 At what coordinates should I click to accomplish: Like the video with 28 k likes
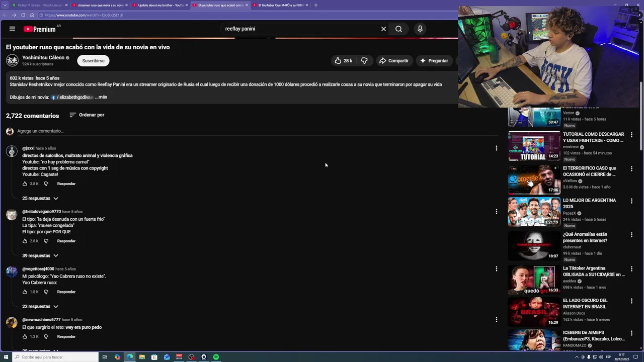click(343, 60)
